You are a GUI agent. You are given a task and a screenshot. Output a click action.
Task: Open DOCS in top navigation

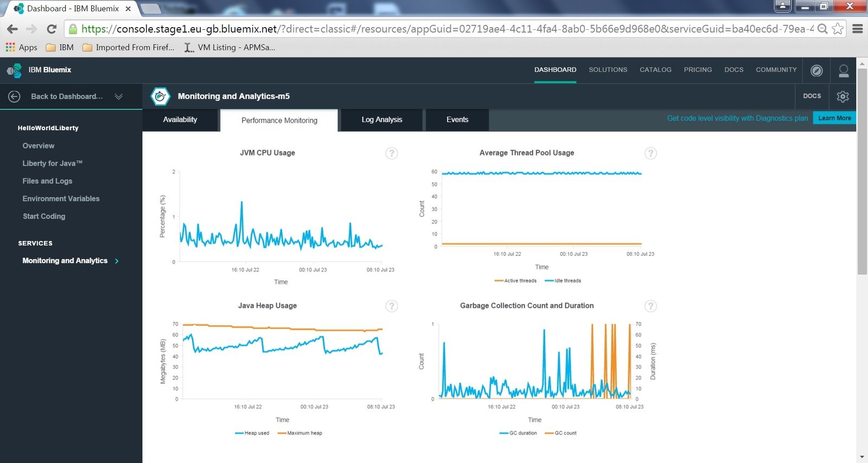pos(734,70)
